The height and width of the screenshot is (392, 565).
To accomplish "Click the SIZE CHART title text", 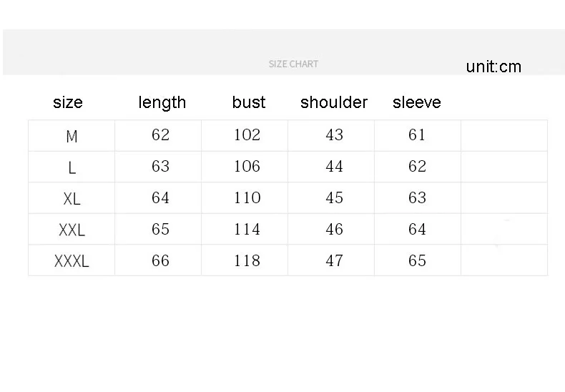I will click(x=293, y=64).
